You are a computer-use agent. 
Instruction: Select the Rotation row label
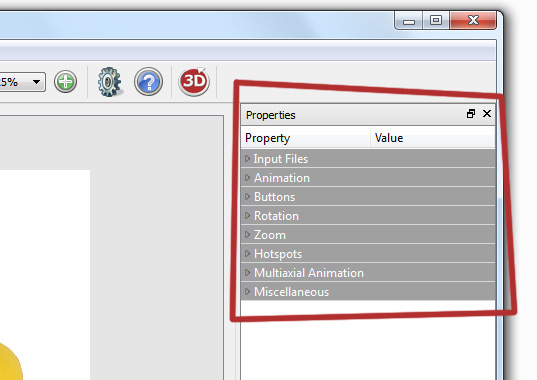(276, 216)
